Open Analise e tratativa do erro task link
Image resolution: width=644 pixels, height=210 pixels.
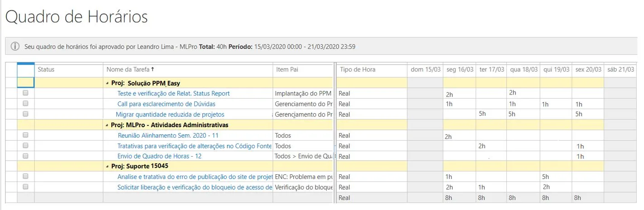click(x=195, y=177)
